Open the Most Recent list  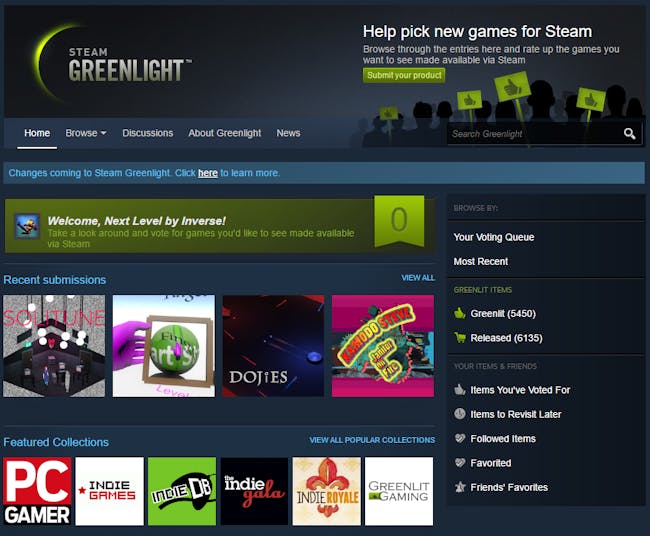481,262
